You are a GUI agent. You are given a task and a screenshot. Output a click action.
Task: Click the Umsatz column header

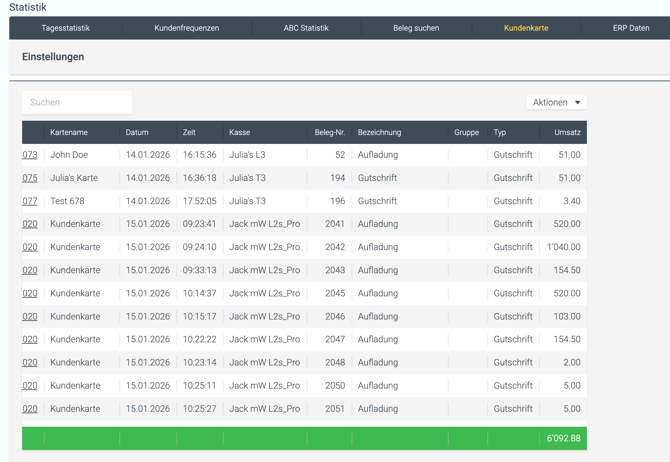tap(567, 132)
